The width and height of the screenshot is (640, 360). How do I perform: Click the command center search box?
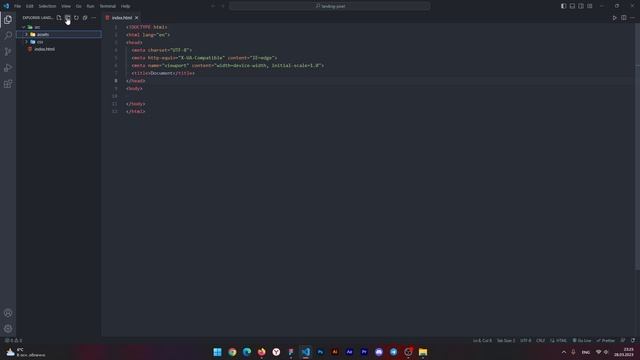click(x=329, y=6)
